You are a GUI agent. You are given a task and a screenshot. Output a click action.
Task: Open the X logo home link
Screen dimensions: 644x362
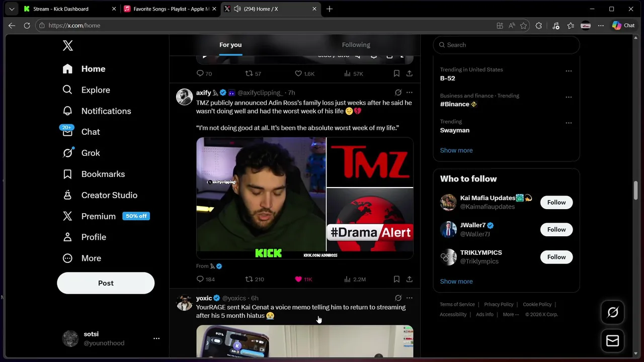pyautogui.click(x=68, y=46)
